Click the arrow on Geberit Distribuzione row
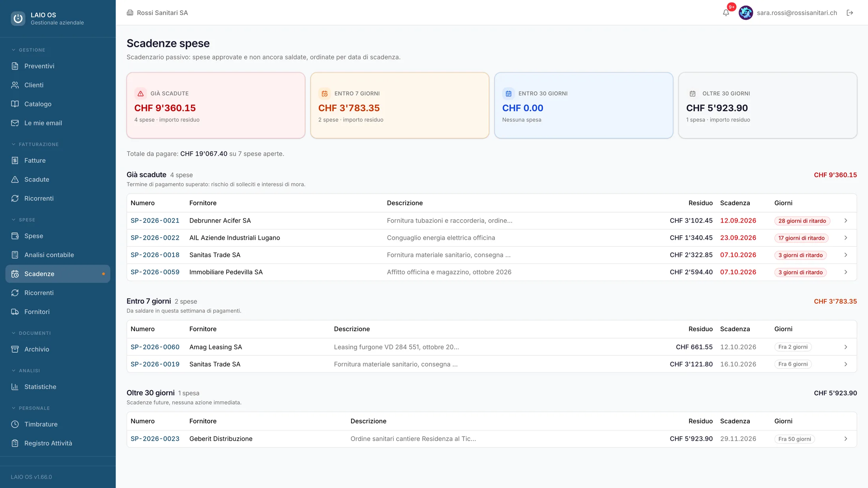The width and height of the screenshot is (868, 488). click(x=846, y=439)
